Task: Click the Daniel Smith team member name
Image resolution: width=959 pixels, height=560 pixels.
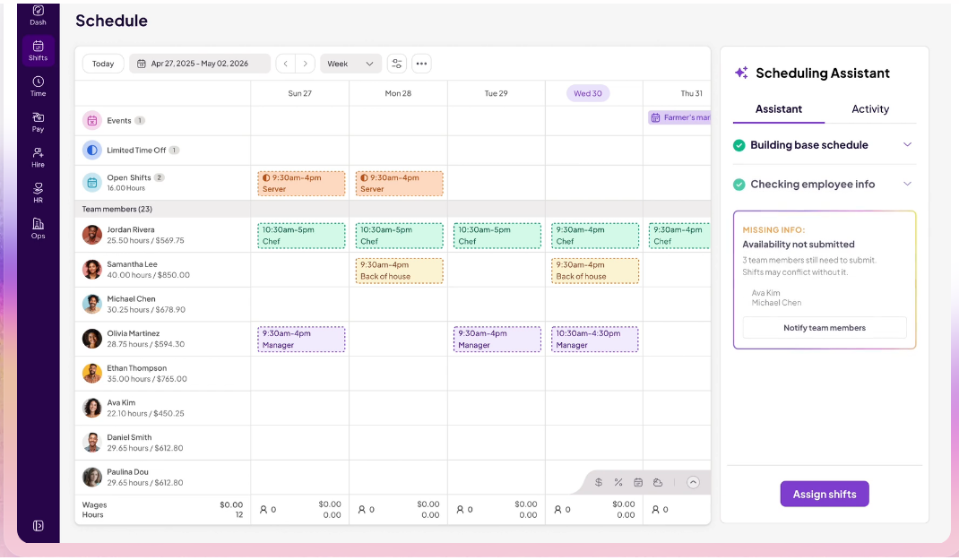Action: (x=129, y=437)
